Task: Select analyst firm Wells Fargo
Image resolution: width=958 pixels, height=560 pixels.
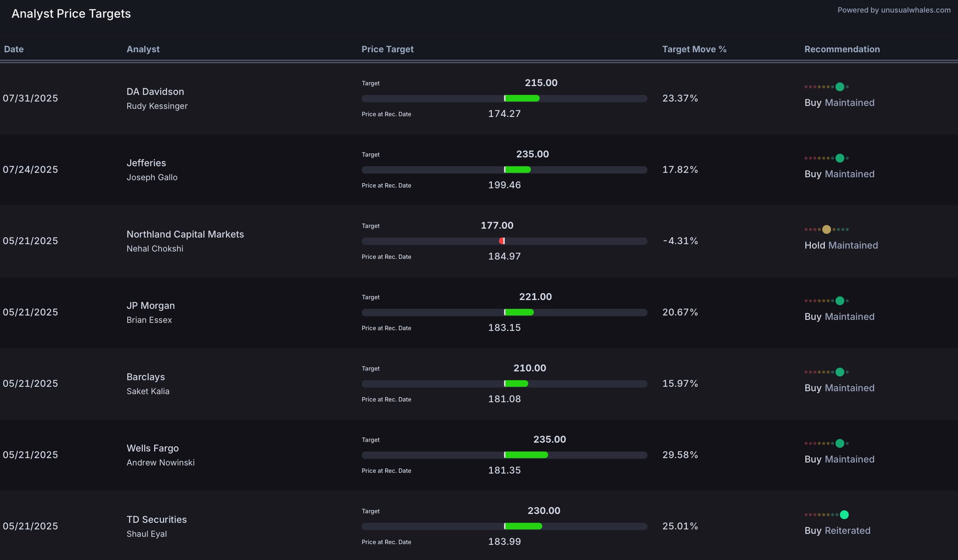Action: click(x=152, y=448)
